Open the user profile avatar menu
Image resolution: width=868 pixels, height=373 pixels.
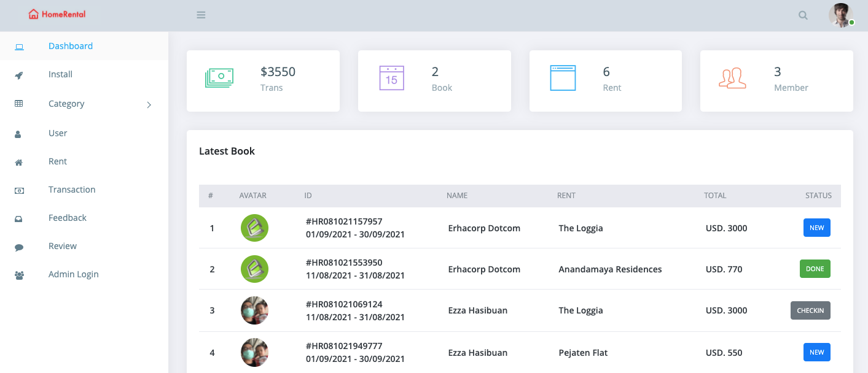[840, 15]
